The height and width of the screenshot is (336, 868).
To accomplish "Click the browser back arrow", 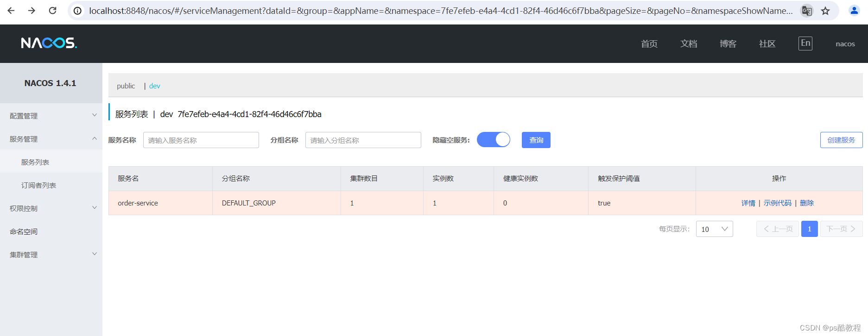I will (11, 11).
